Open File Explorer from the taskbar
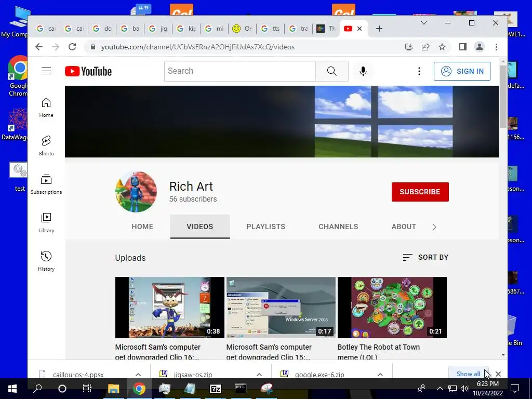This screenshot has height=399, width=532. (x=113, y=389)
